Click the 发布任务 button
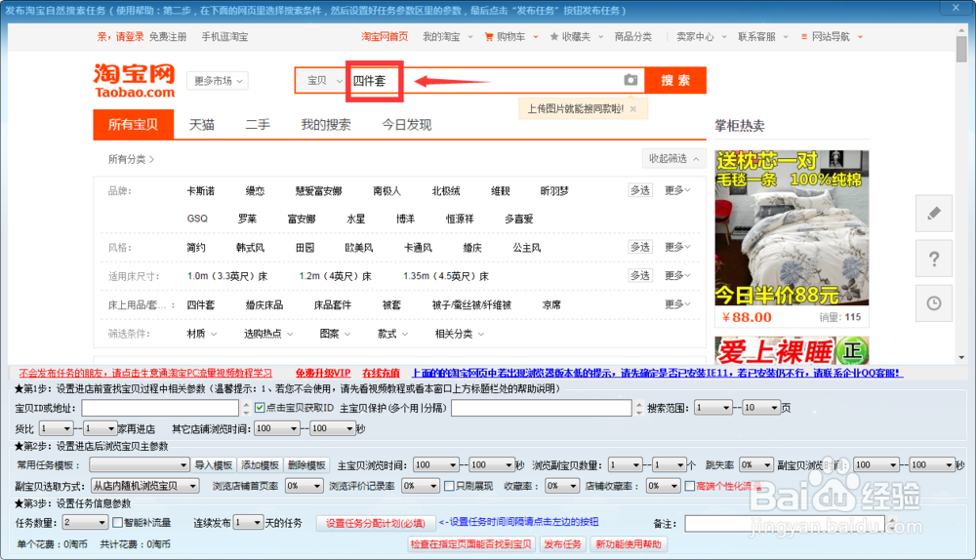Image resolution: width=976 pixels, height=560 pixels. click(562, 544)
